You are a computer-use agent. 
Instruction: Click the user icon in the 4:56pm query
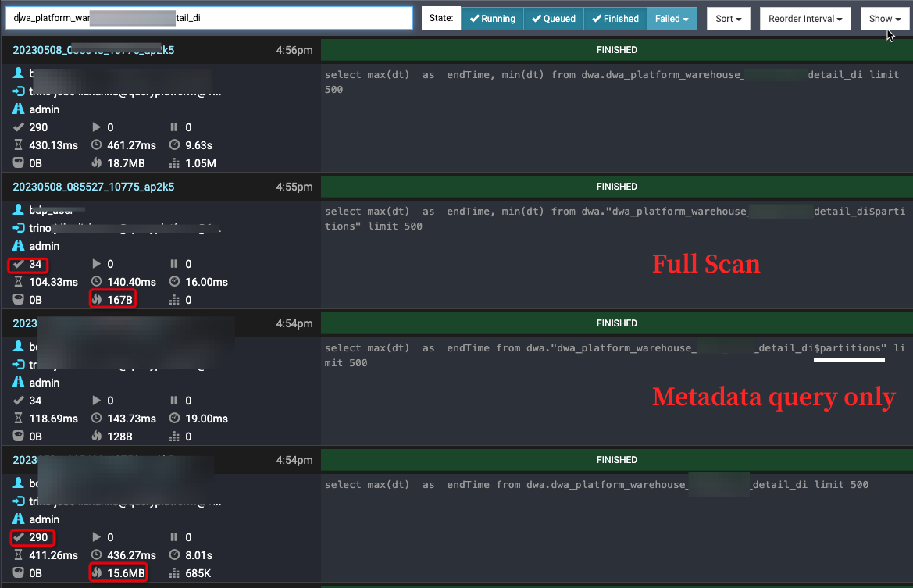pyautogui.click(x=19, y=73)
